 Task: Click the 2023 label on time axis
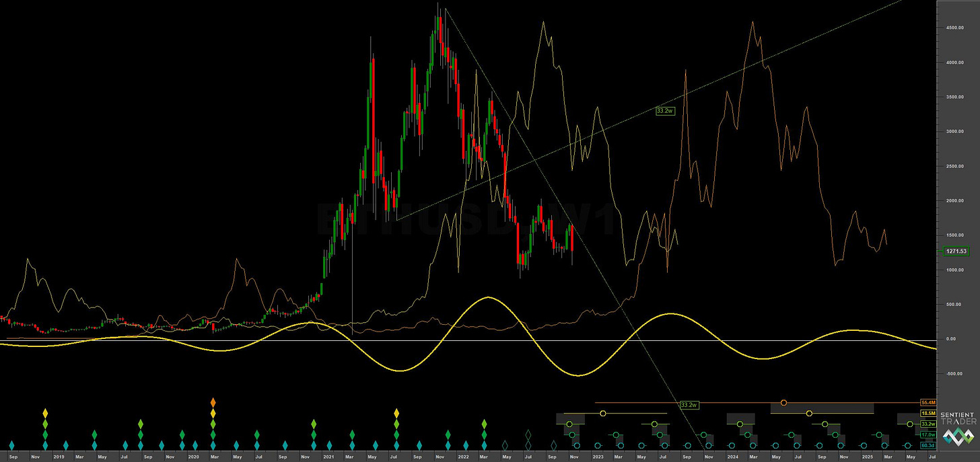(598, 457)
